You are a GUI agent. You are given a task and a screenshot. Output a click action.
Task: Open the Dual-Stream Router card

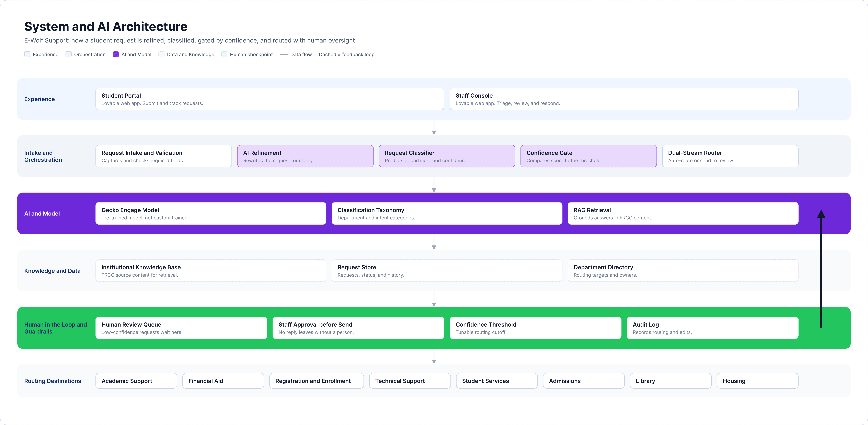coord(730,156)
